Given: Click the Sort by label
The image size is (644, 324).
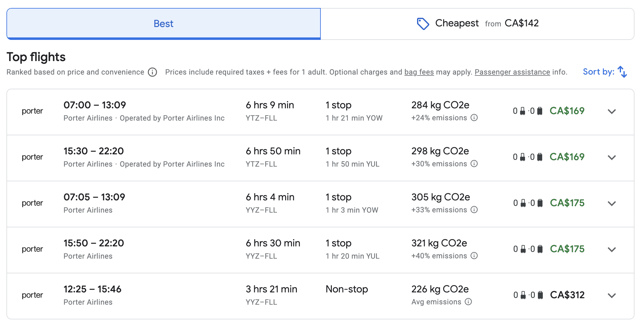Looking at the screenshot, I should click(x=598, y=72).
